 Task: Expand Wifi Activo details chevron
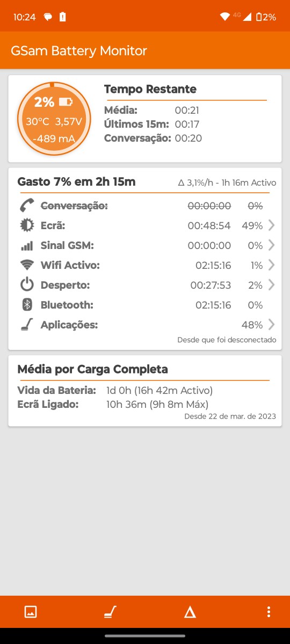tap(271, 265)
